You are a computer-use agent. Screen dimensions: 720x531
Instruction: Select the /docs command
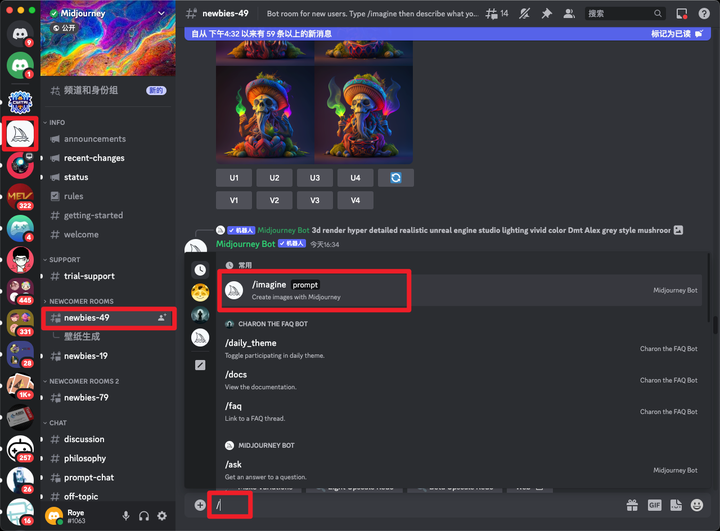(461, 380)
